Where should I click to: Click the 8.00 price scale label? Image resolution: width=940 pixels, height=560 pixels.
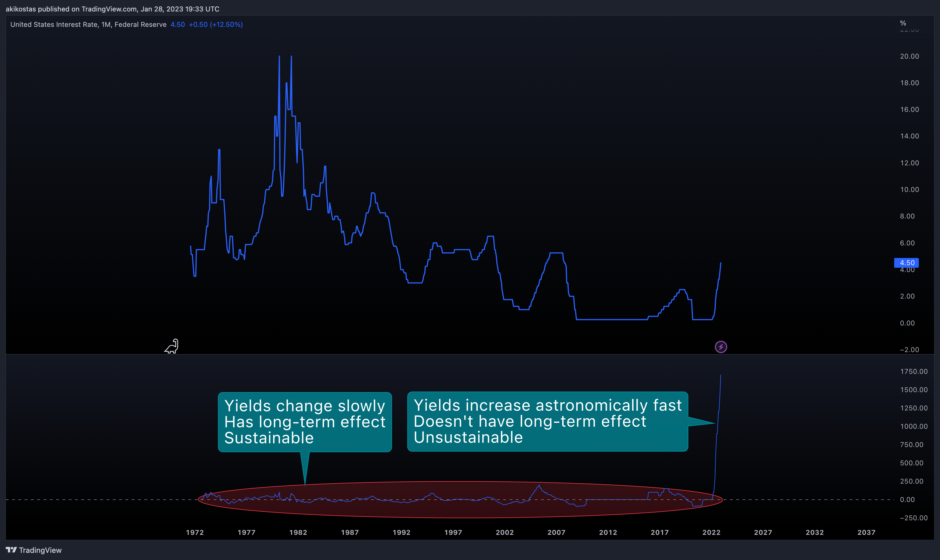907,216
